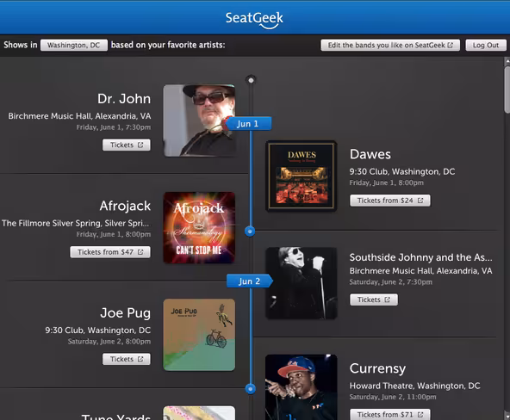Open Tickets from $24 for Dawes

[390, 201]
